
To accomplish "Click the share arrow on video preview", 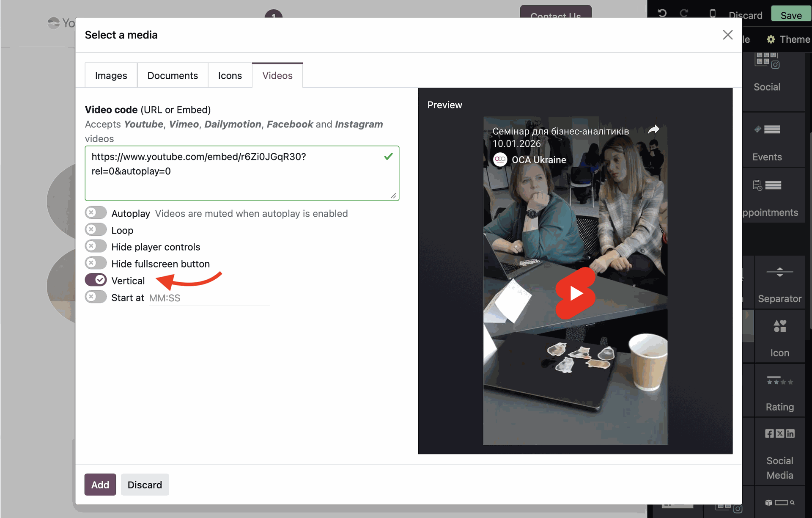I will 653,129.
